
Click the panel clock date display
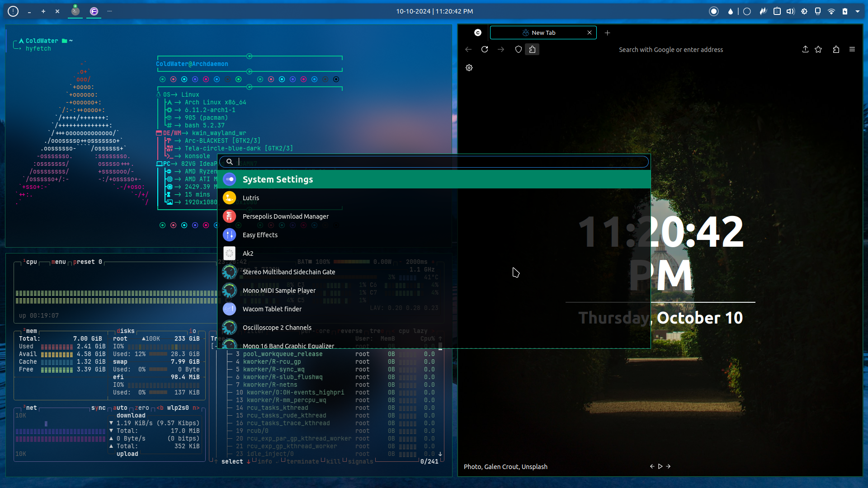click(x=434, y=11)
